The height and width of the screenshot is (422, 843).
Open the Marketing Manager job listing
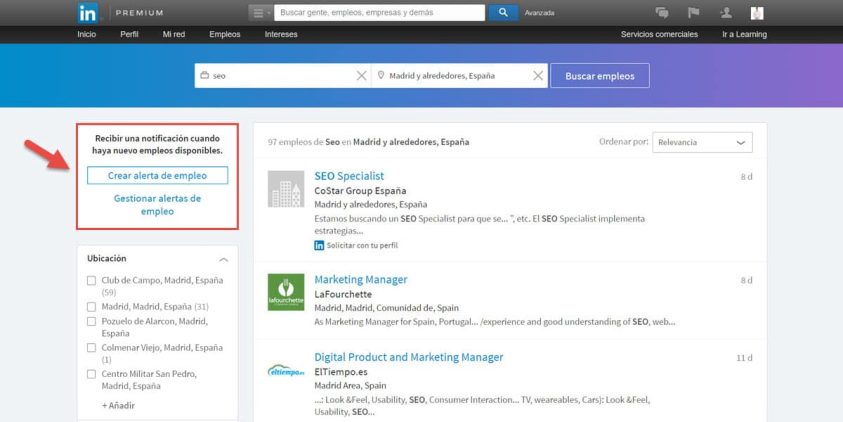[361, 280]
